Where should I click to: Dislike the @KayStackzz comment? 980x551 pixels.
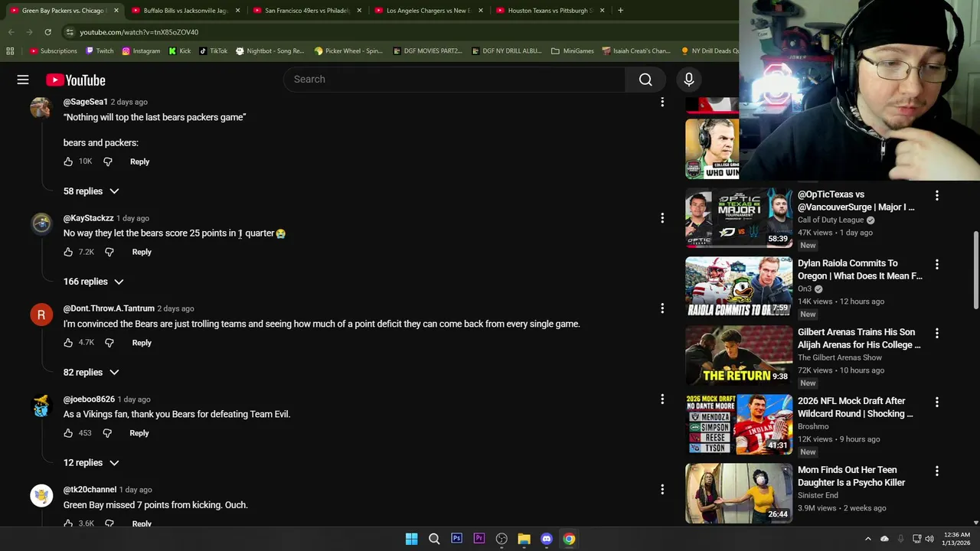point(109,252)
